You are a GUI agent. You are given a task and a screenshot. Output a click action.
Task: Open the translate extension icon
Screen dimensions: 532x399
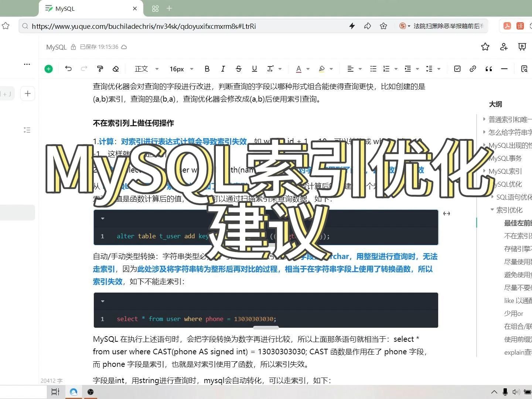click(520, 26)
